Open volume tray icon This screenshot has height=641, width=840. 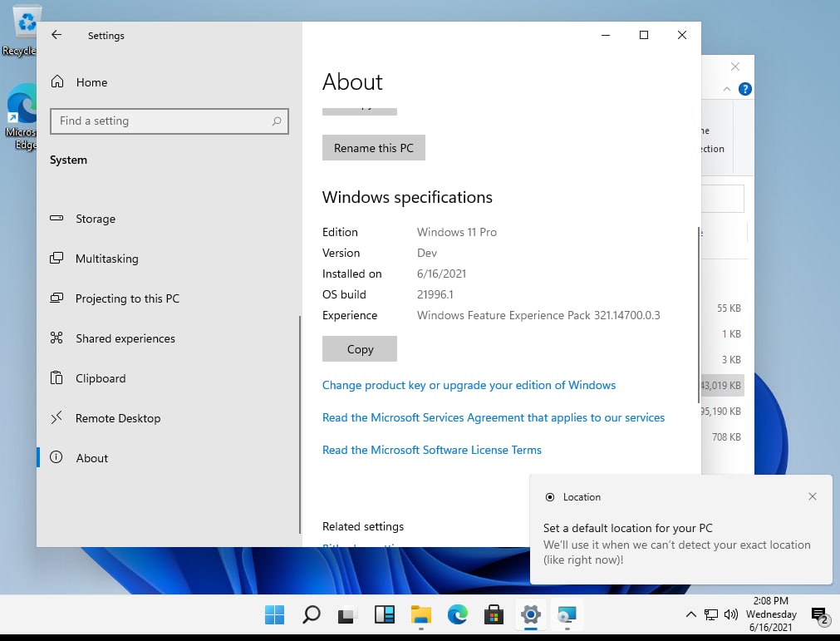pos(730,614)
